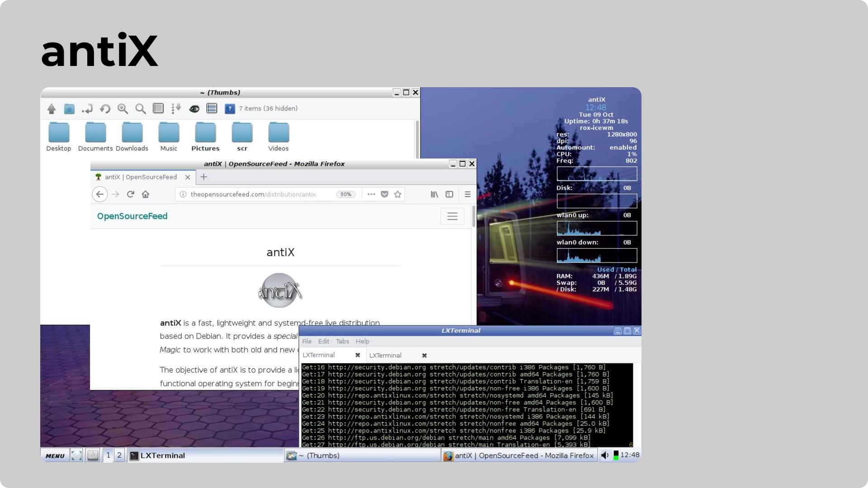The height and width of the screenshot is (488, 868).
Task: Switch ROX-Filer to details list view
Action: click(158, 108)
